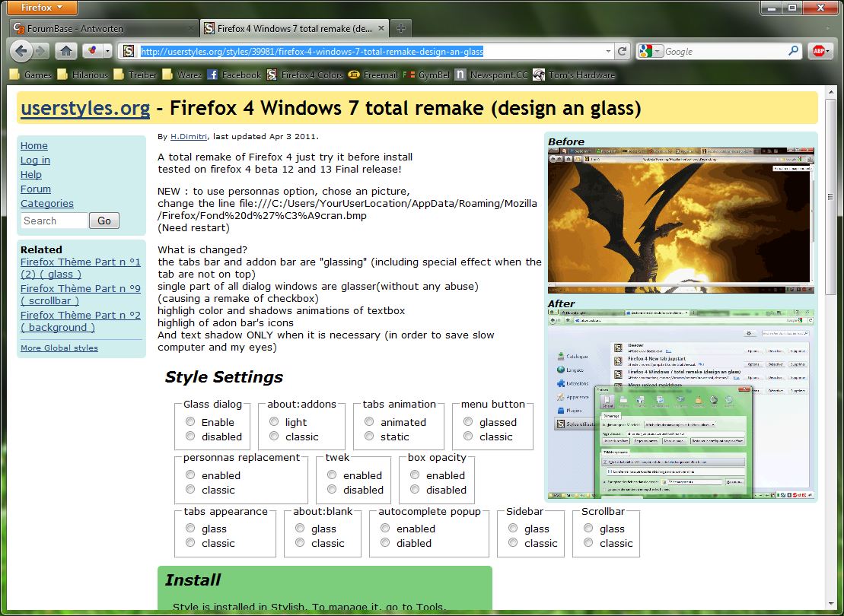Select box opacity enabled option
The image size is (844, 616).
[x=415, y=475]
